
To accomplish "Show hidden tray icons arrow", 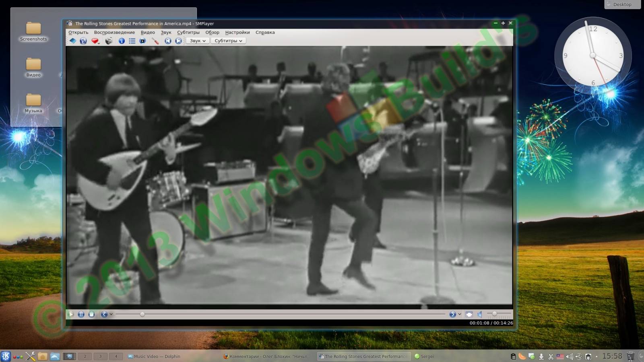I will (x=597, y=356).
